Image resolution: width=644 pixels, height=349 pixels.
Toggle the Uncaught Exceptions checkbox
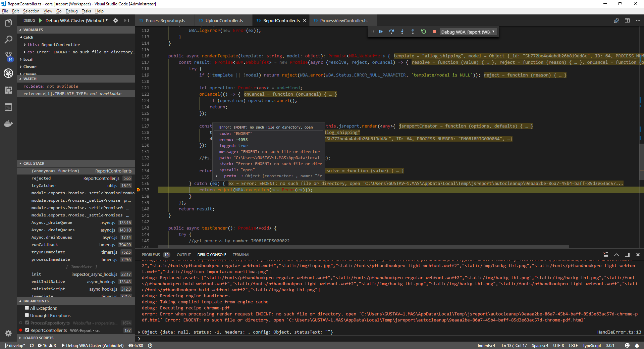[x=27, y=315]
